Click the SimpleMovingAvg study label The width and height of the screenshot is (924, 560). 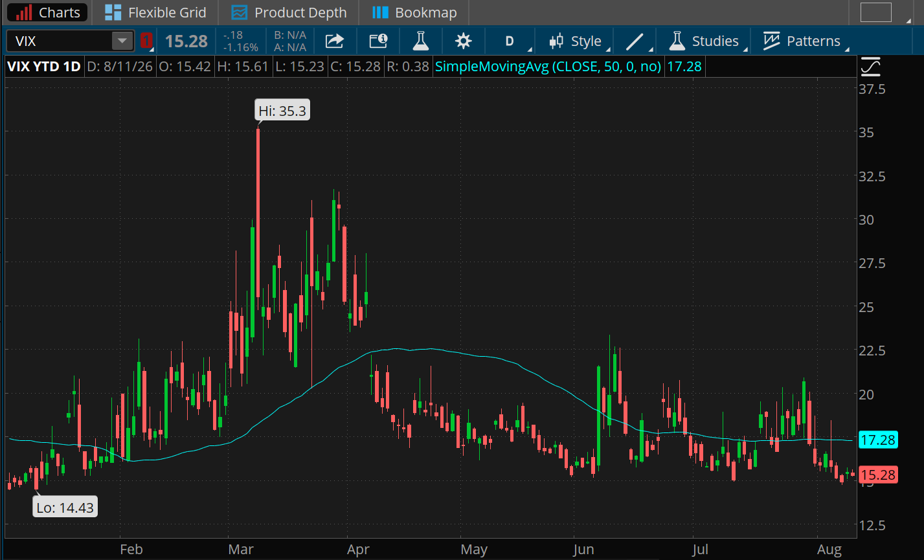click(x=548, y=66)
